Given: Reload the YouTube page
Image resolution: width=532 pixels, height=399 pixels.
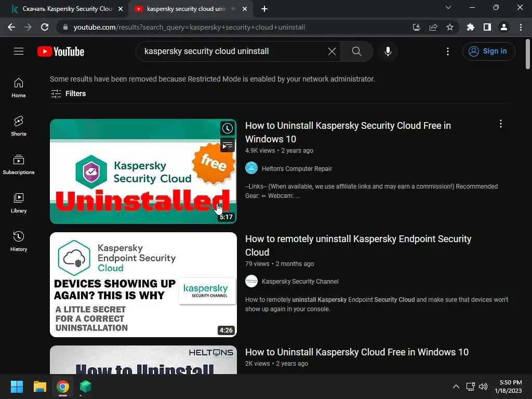Looking at the screenshot, I should (x=45, y=27).
